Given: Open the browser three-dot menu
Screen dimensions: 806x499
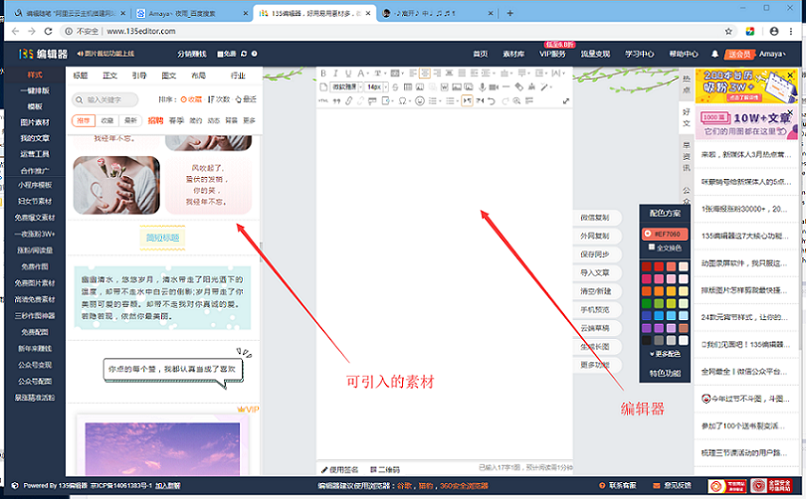Looking at the screenshot, I should coord(791,31).
